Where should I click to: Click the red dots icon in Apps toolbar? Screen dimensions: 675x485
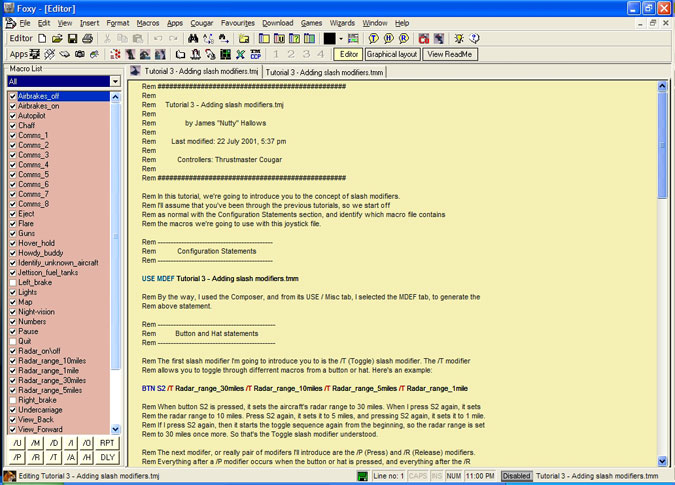(115, 54)
